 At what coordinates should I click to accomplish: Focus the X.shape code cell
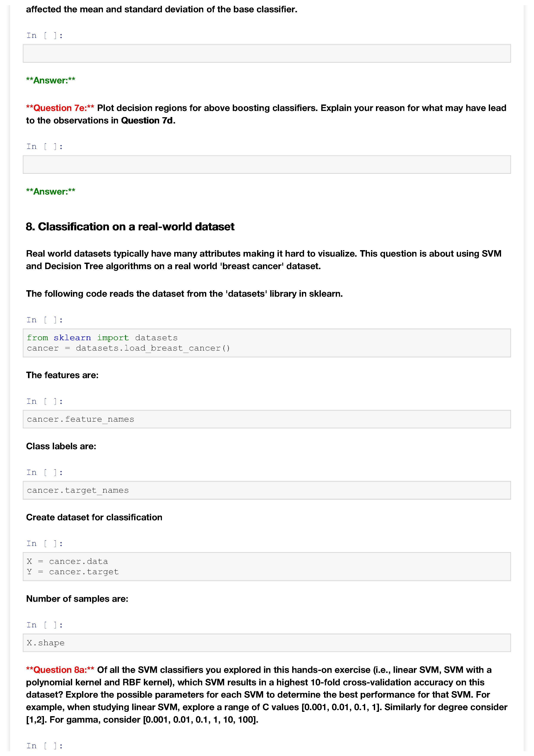tap(267, 642)
